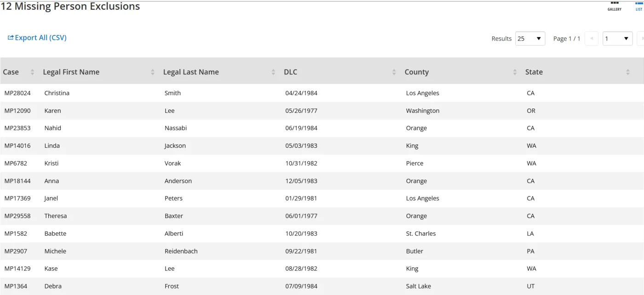Open case MP6782 Kristi Vorak
Viewport: 644px width, 295px height.
point(15,163)
